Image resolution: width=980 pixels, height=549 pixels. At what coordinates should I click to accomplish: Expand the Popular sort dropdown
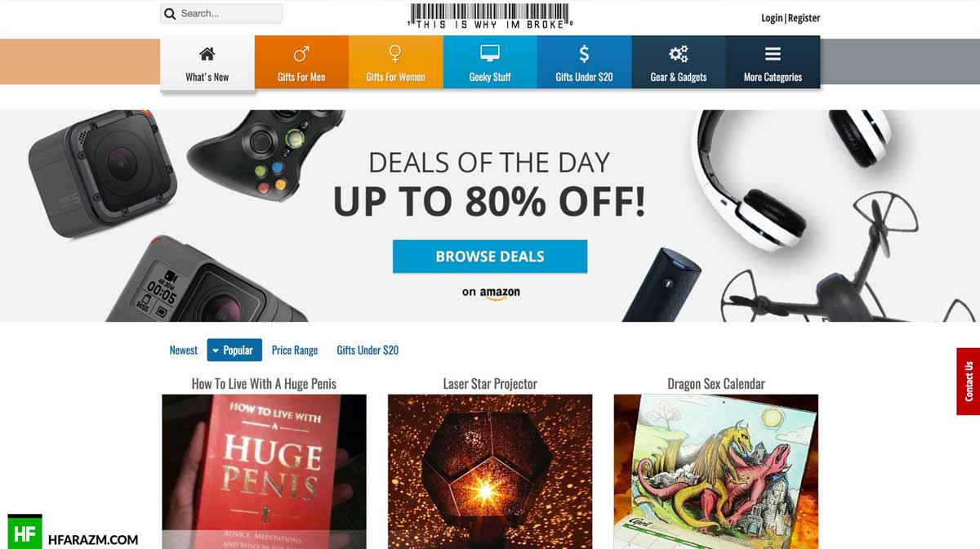[234, 350]
